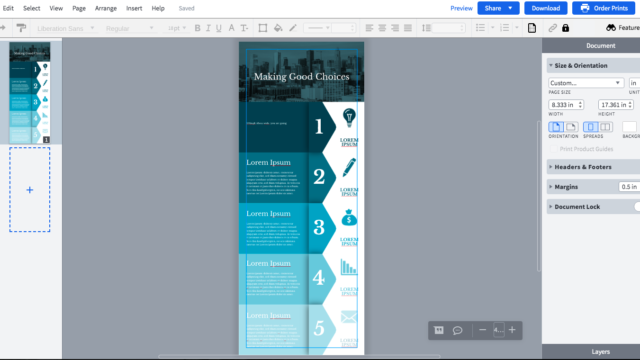The width and height of the screenshot is (640, 360).
Task: Open the page settings document icon
Action: (x=531, y=28)
